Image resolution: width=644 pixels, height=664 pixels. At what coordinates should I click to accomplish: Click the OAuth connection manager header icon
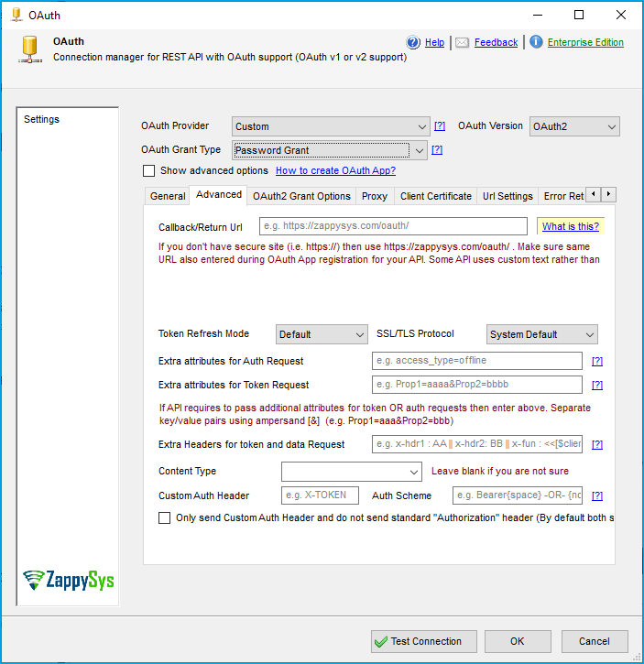[x=30, y=49]
